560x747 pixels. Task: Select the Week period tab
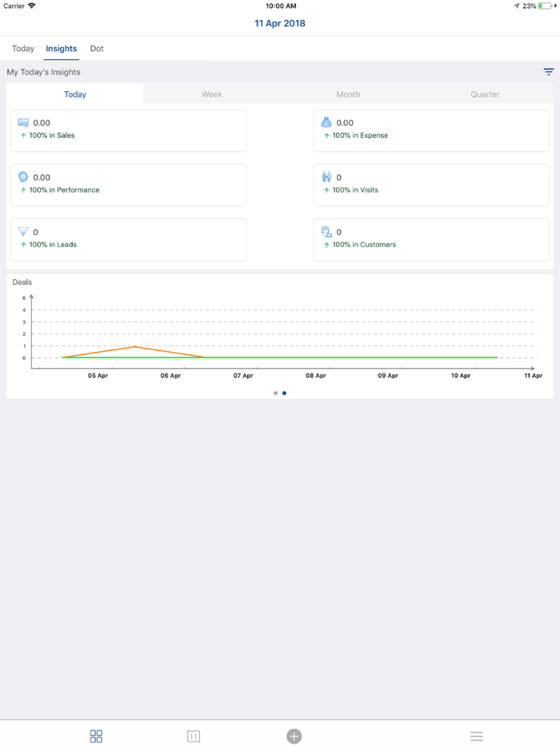click(212, 94)
